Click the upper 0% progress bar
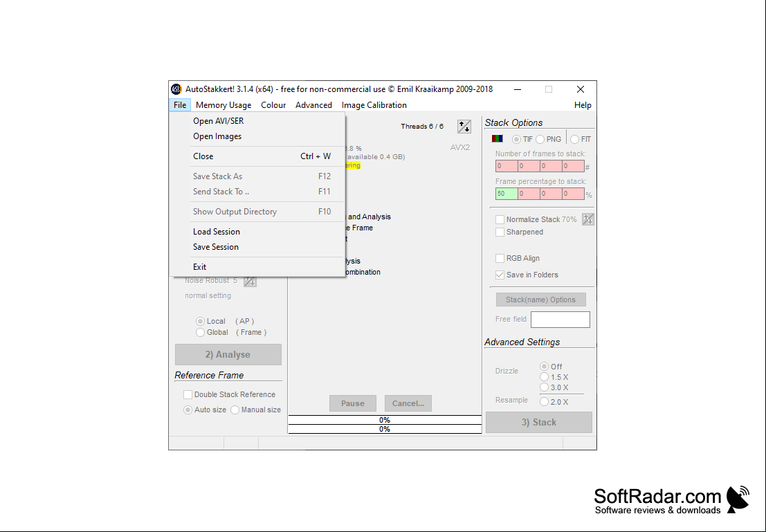The width and height of the screenshot is (766, 532). pos(385,420)
